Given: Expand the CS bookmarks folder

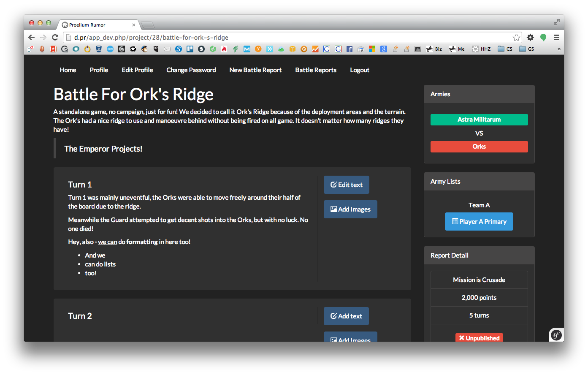Looking at the screenshot, I should click(505, 49).
